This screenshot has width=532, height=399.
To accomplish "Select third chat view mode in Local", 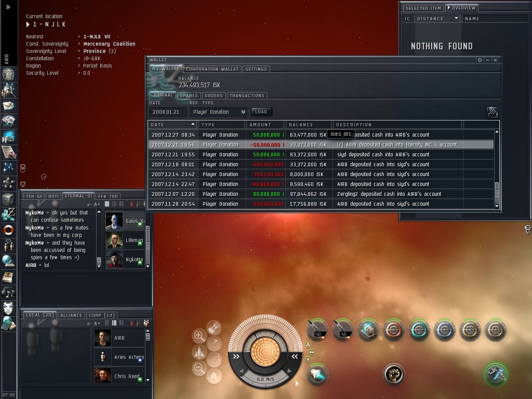I will [122, 323].
